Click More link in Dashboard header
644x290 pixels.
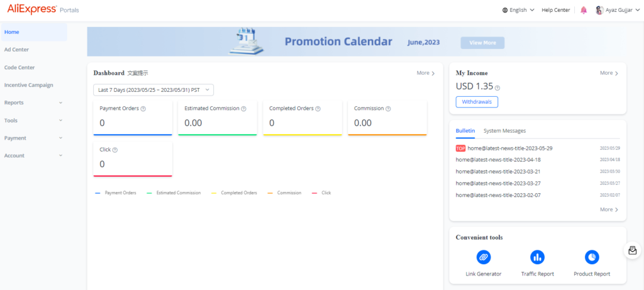click(x=426, y=73)
